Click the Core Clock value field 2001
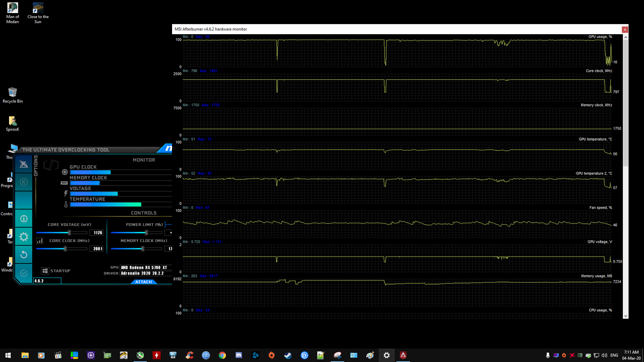 point(97,248)
